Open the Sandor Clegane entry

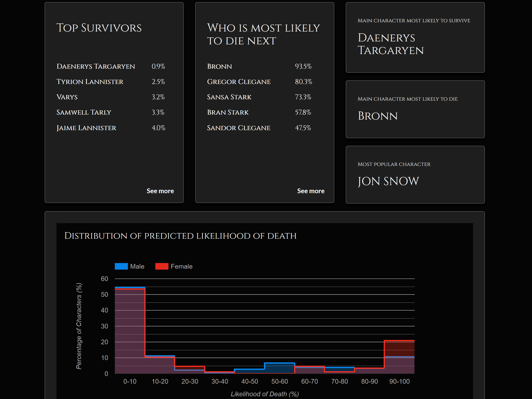[x=239, y=128]
